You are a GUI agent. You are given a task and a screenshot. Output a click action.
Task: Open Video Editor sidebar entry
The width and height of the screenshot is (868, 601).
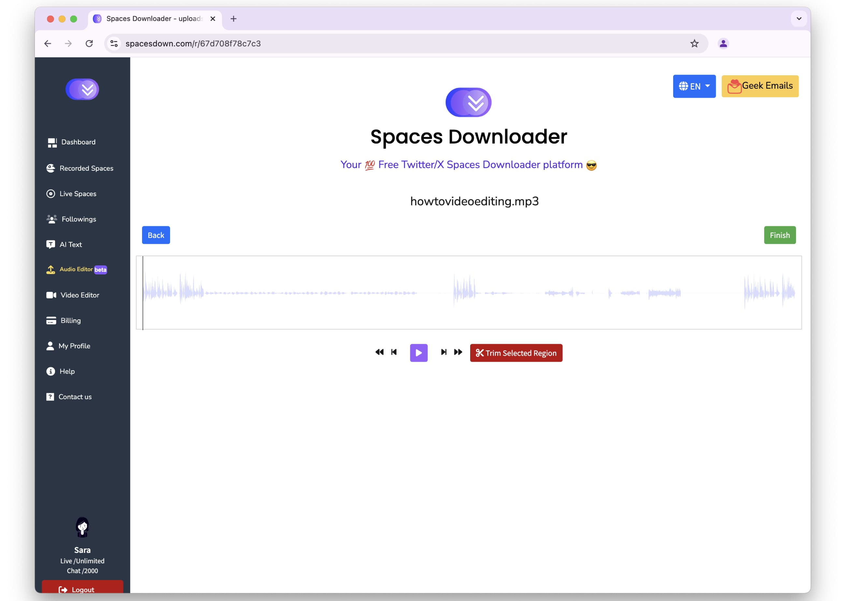click(x=73, y=295)
